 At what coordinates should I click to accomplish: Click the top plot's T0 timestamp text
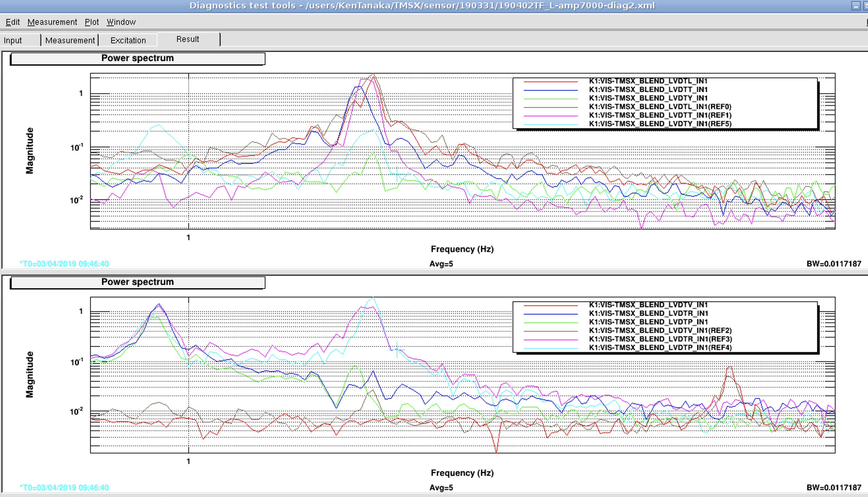[x=64, y=264]
